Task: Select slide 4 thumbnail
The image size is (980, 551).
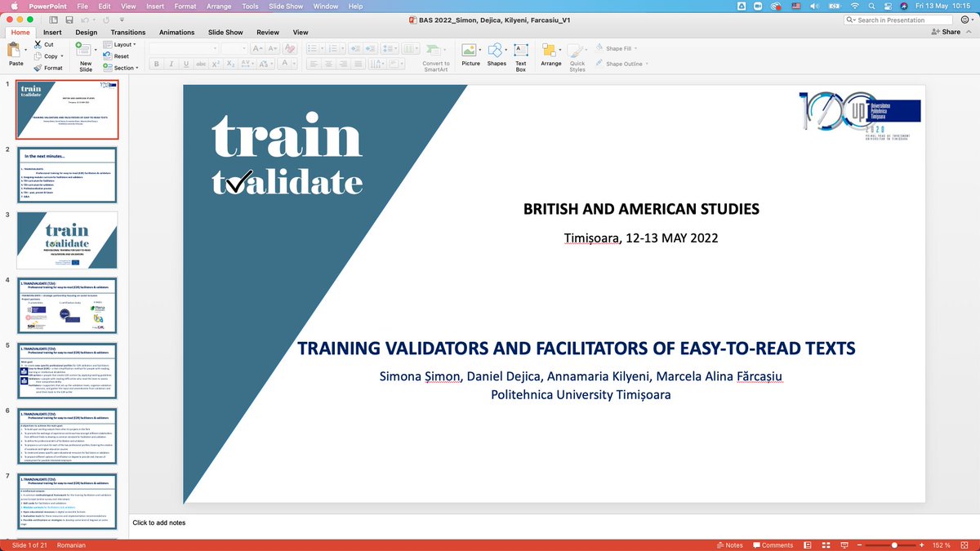Action: tap(67, 306)
